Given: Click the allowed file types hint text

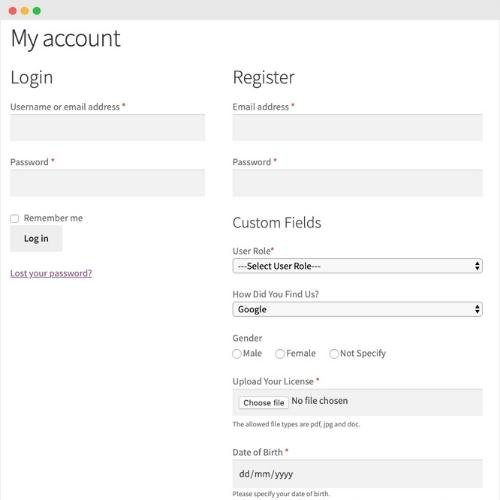Looking at the screenshot, I should coord(296,424).
